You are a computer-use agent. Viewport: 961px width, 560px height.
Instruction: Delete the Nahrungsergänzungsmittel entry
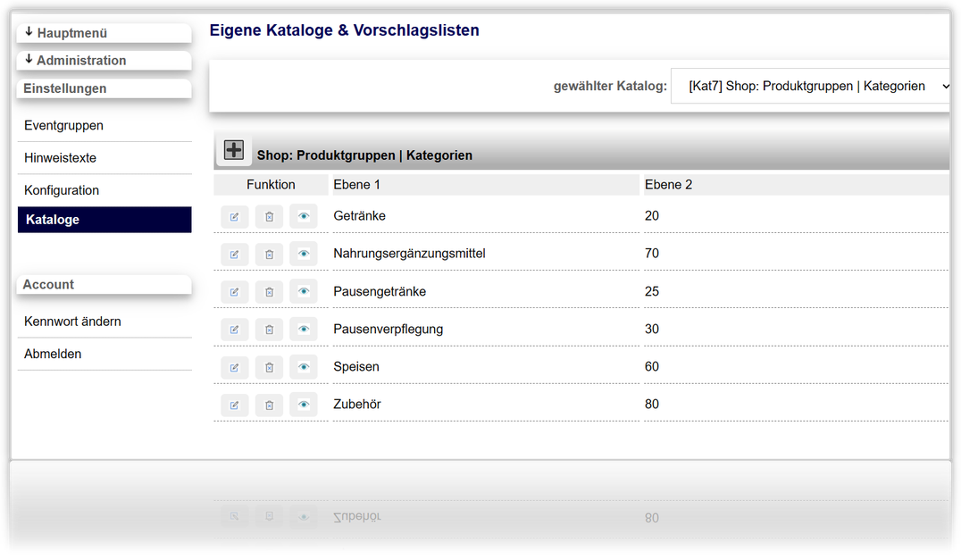[x=269, y=255]
